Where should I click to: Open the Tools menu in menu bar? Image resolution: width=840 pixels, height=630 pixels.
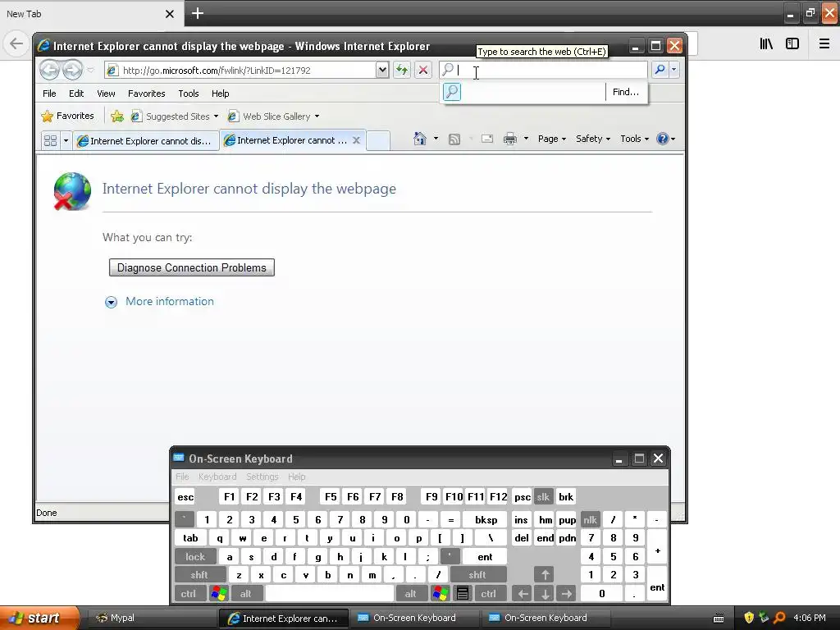[189, 94]
